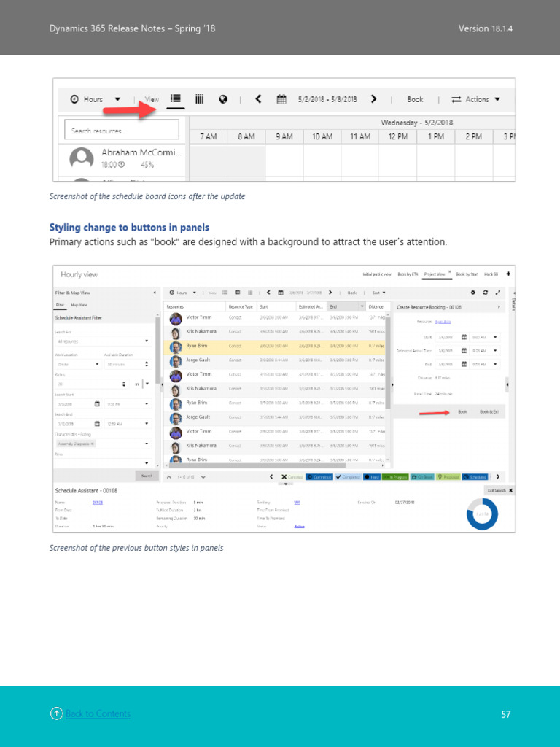560x747 pixels.
Task: Click the Back to Contents link
Action: pyautogui.click(x=98, y=713)
